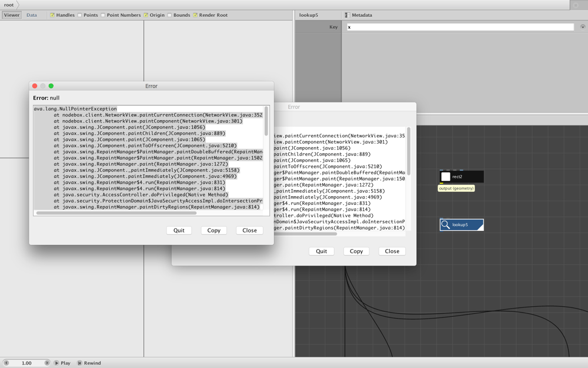Toggle the Render Root checkbox
The image size is (588, 368).
click(195, 15)
